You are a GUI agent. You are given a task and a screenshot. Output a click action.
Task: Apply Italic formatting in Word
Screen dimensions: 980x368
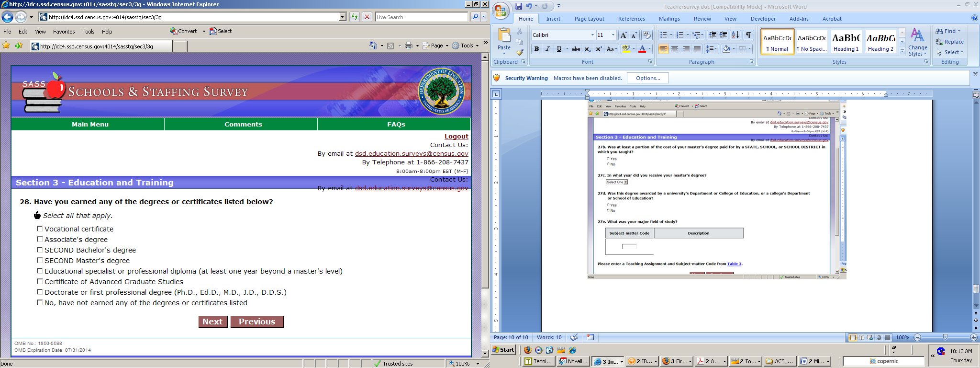(x=547, y=49)
